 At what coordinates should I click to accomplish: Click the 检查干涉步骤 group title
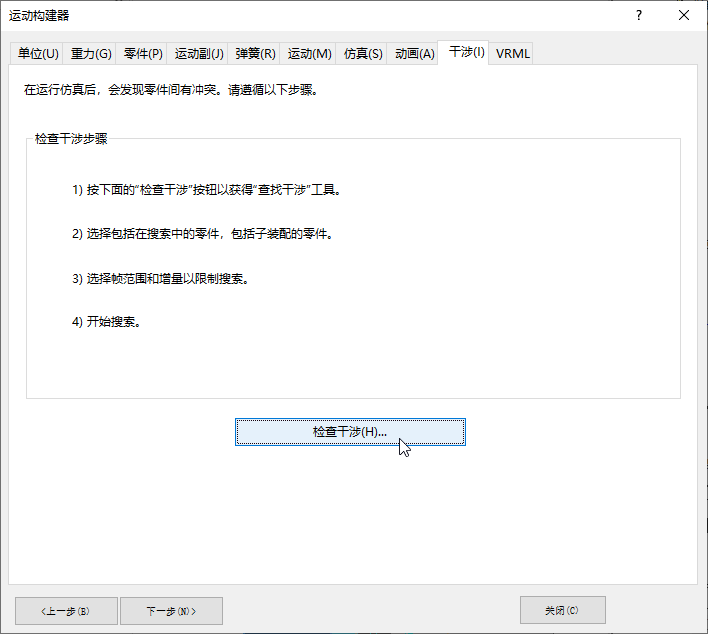(x=71, y=139)
